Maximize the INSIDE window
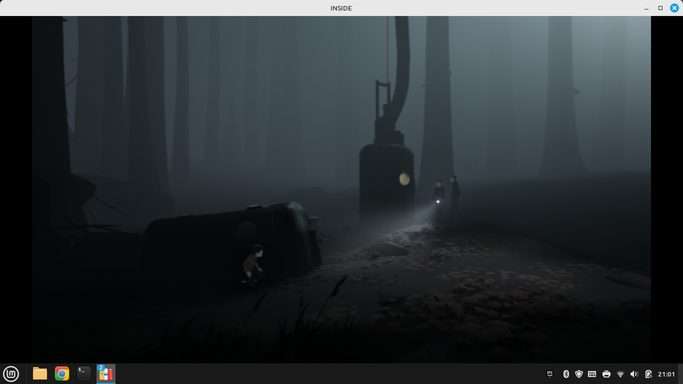 tap(660, 8)
